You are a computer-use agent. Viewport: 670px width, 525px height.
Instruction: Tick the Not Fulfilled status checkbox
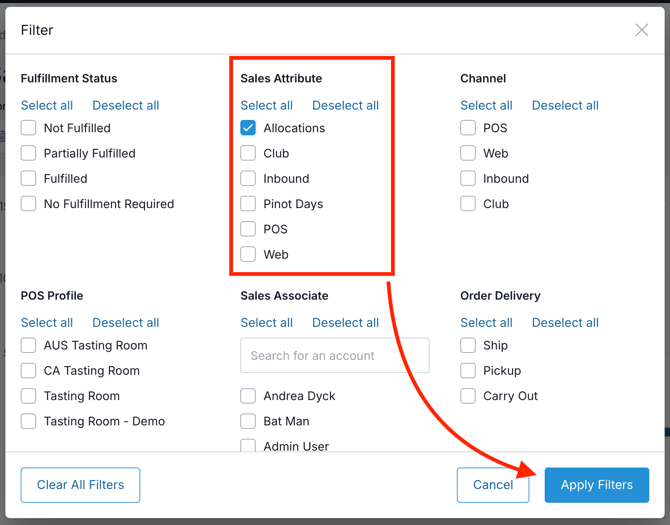pyautogui.click(x=29, y=128)
